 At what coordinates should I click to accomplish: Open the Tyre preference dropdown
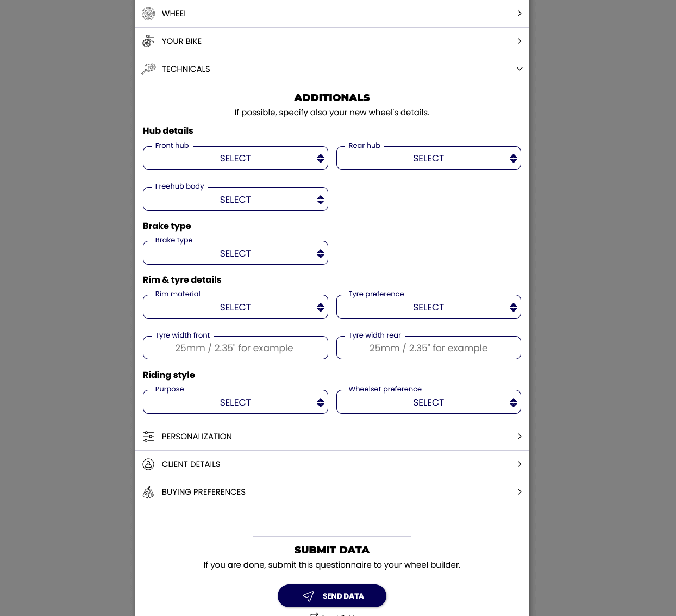(428, 307)
